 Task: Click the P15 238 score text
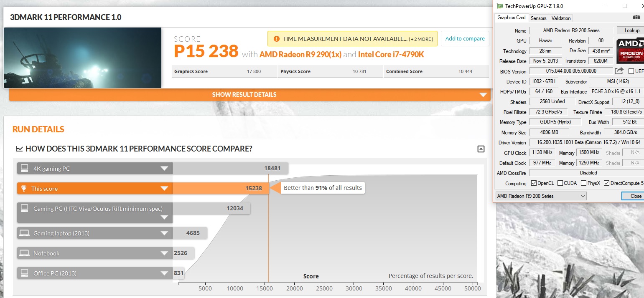click(206, 52)
